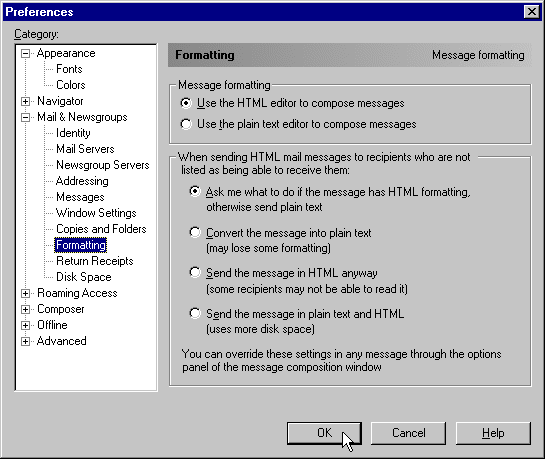545x459 pixels.
Task: Select Ask me what to do option
Action: pos(195,191)
